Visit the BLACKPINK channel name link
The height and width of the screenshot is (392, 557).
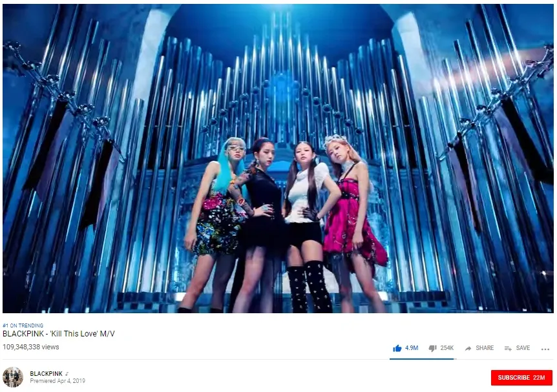pyautogui.click(x=46, y=373)
